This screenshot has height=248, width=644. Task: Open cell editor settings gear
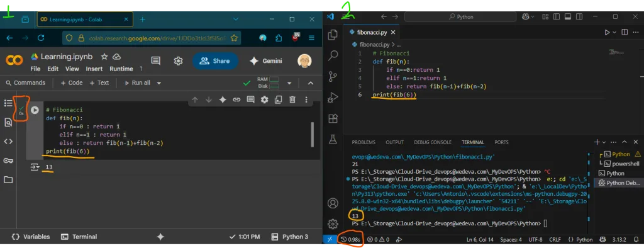click(265, 99)
